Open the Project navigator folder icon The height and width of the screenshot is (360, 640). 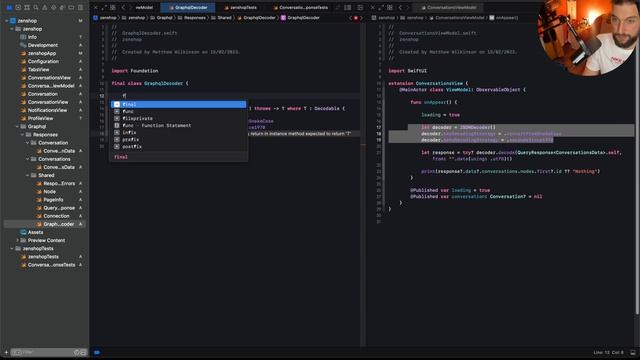(9, 7)
